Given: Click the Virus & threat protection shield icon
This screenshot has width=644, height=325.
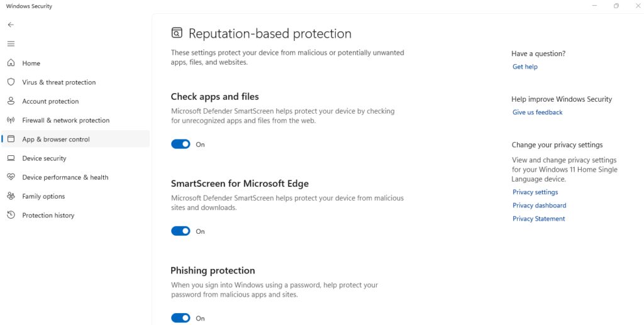Looking at the screenshot, I should [x=11, y=82].
